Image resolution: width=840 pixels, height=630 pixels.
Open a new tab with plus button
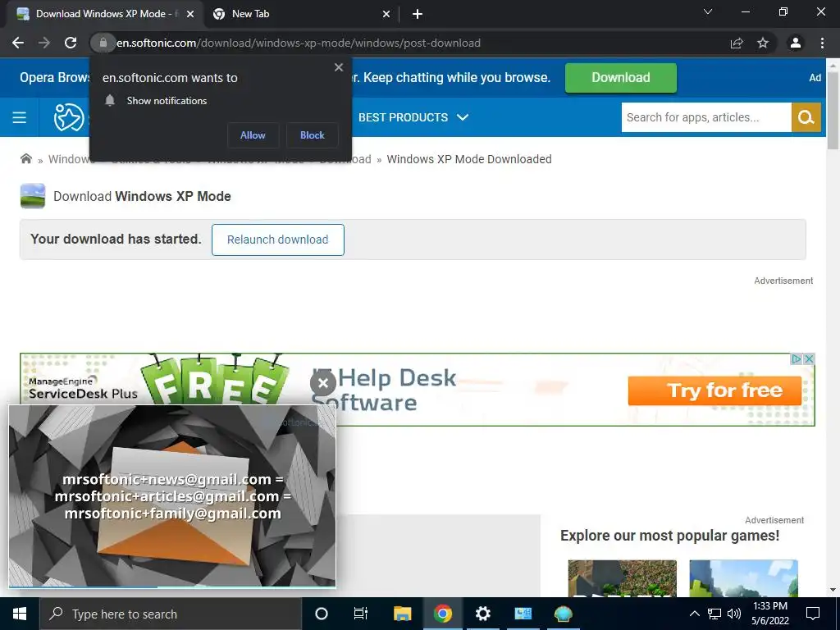tap(418, 15)
